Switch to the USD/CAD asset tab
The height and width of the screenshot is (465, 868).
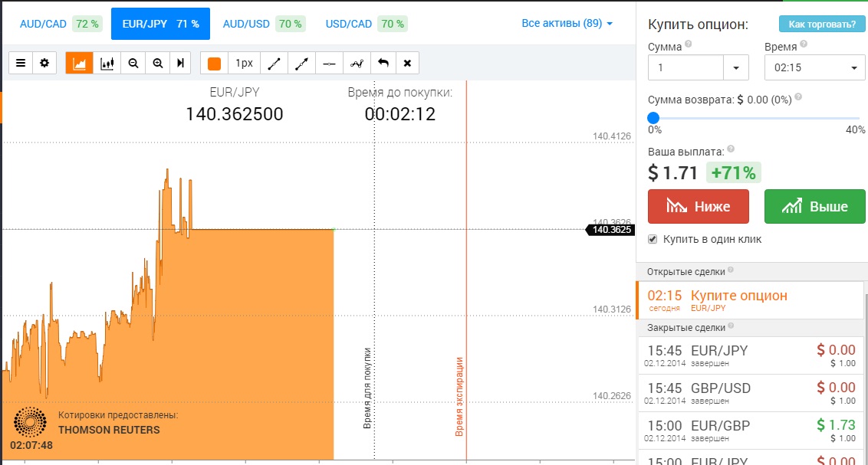point(365,24)
